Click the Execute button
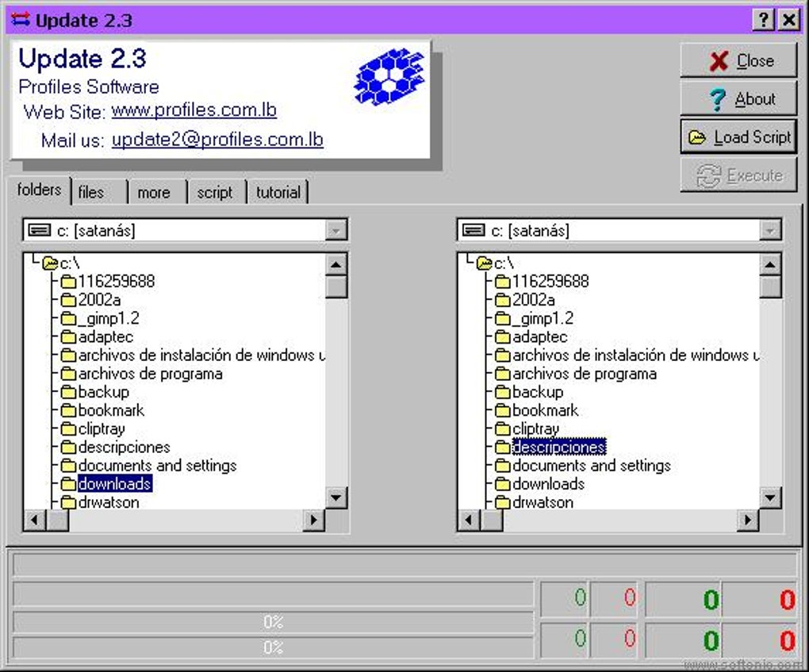This screenshot has width=809, height=672. tap(739, 175)
